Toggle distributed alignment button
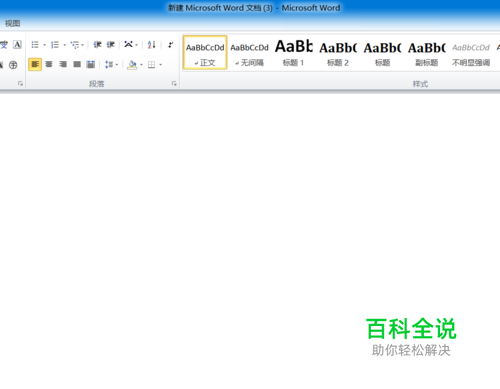Viewport: 500px width, 389px height. coord(91,64)
